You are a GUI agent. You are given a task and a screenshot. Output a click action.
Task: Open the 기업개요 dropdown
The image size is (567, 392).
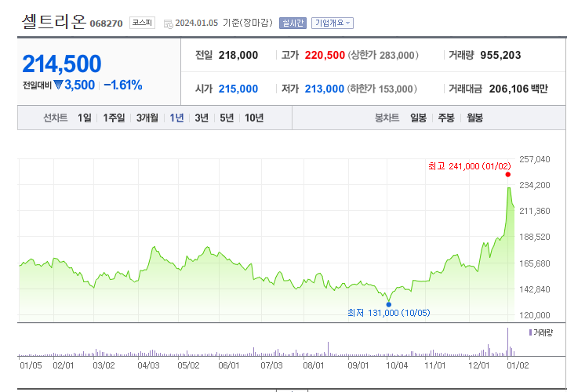[333, 24]
